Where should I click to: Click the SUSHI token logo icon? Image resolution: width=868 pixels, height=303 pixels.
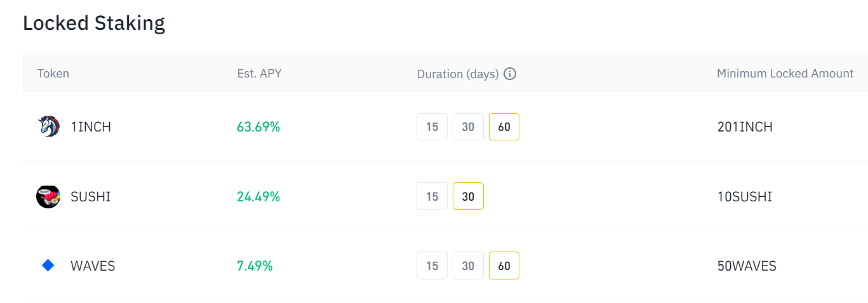(48, 196)
